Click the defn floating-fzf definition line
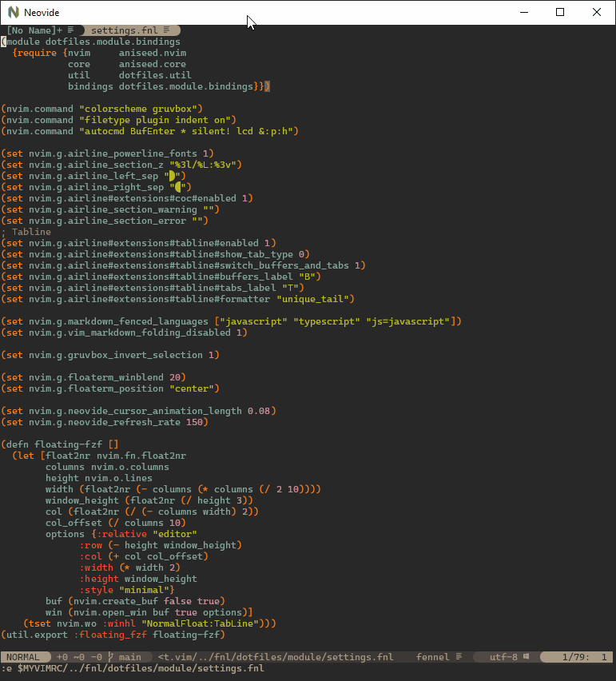The width and height of the screenshot is (616, 681). pos(59,444)
